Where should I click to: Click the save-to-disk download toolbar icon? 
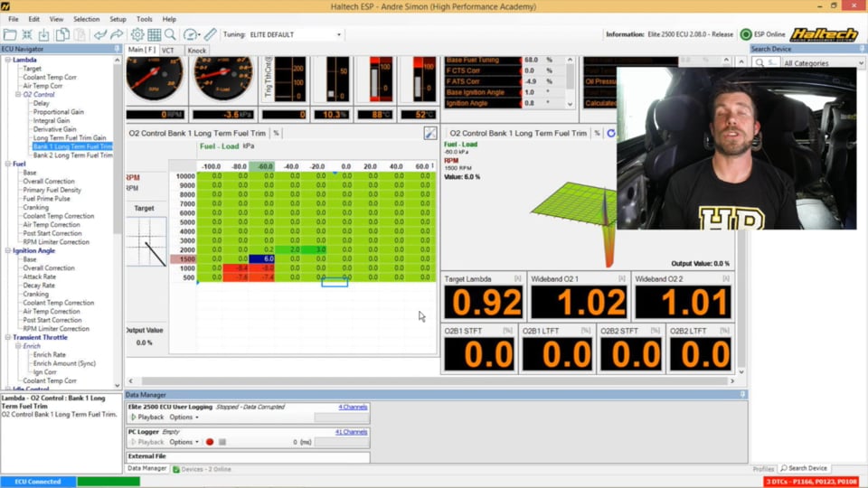tap(43, 34)
